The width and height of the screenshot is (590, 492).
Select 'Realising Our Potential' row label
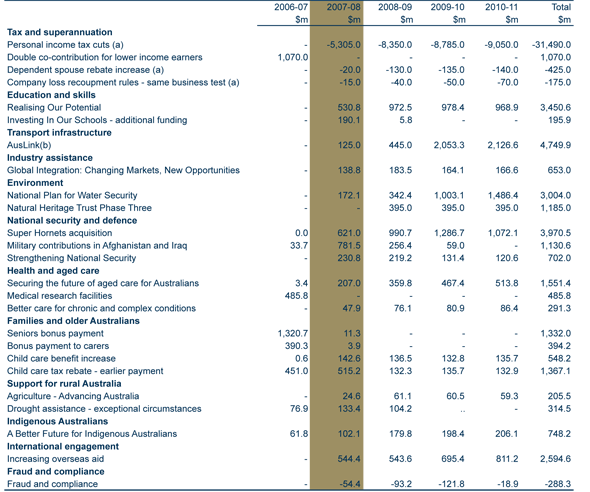click(x=54, y=108)
